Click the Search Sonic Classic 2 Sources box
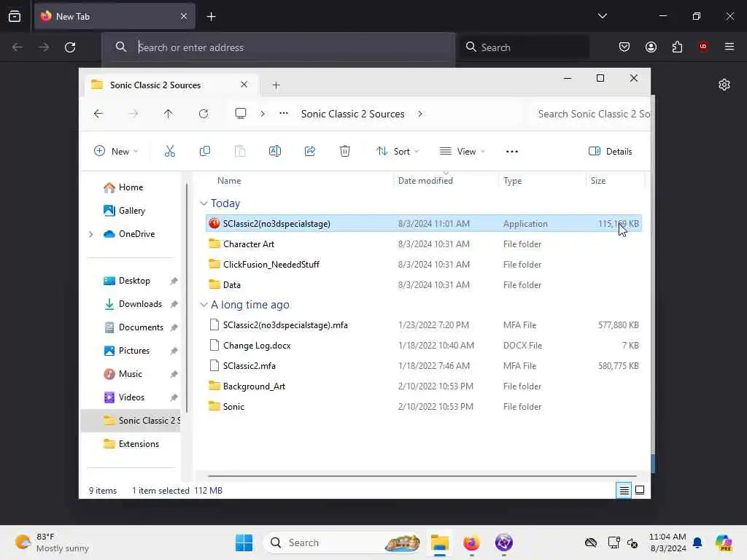The height and width of the screenshot is (560, 747). [x=589, y=114]
